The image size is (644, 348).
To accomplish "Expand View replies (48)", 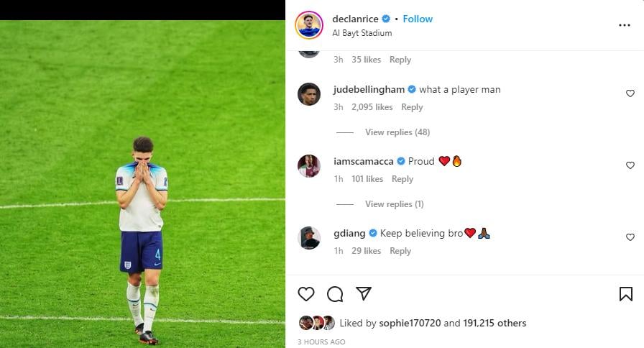I will (x=397, y=132).
